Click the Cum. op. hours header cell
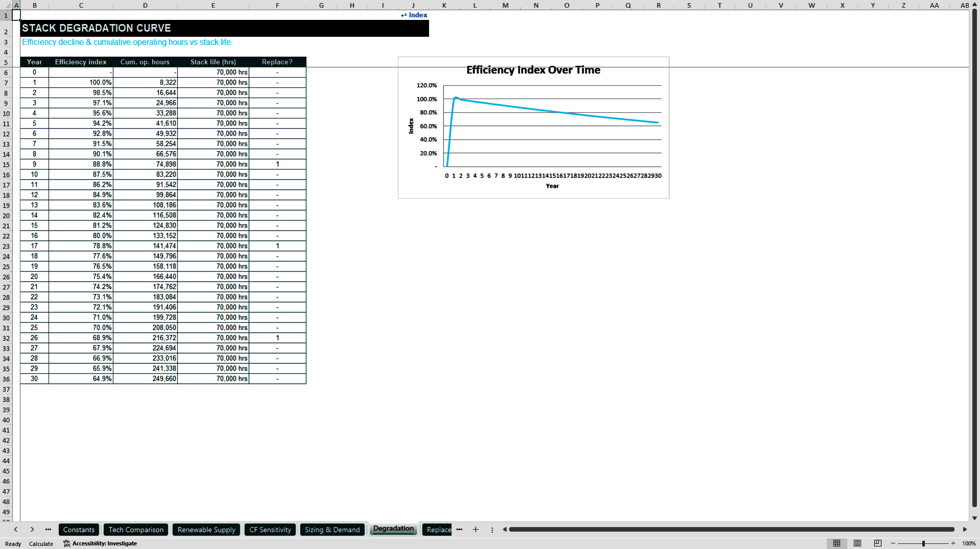This screenshot has width=980, height=549. point(145,62)
